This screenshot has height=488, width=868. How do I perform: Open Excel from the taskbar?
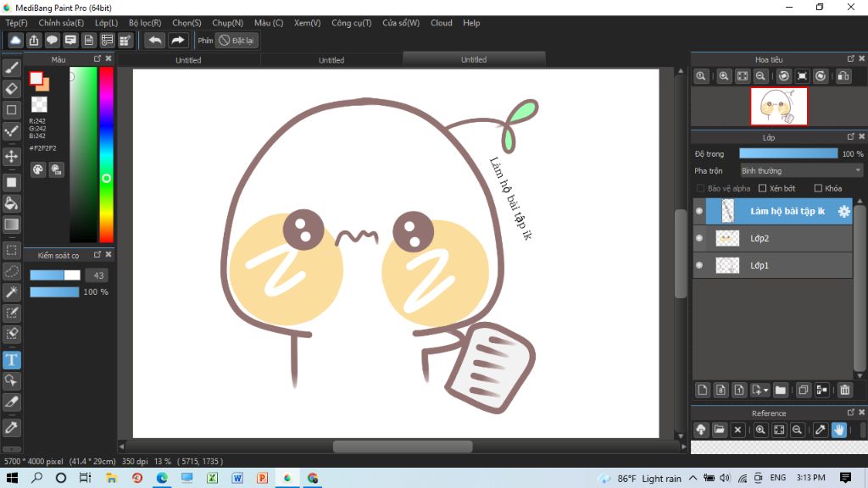click(x=212, y=478)
